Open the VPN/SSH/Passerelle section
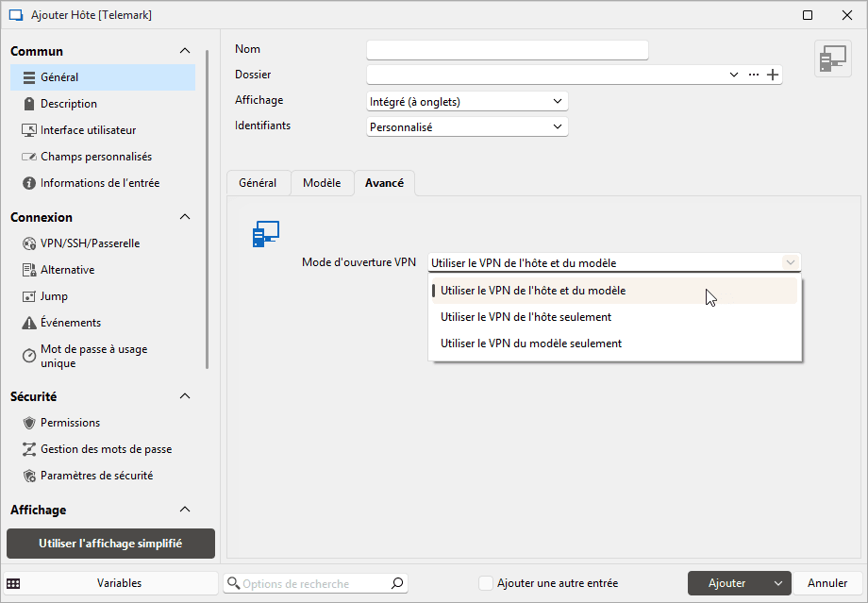This screenshot has height=603, width=868. click(x=90, y=243)
